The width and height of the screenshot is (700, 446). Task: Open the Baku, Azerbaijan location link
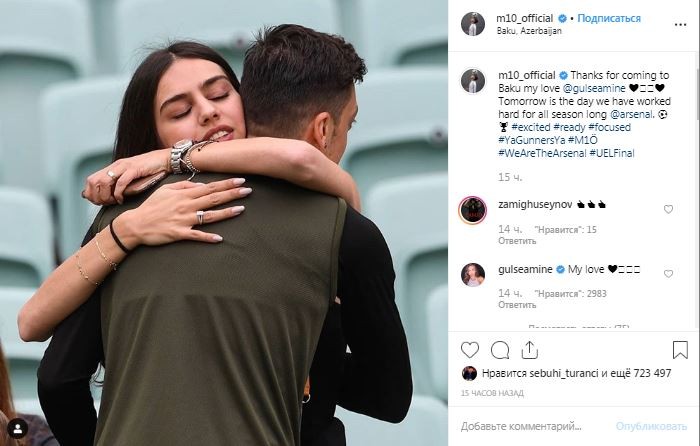[x=529, y=31]
